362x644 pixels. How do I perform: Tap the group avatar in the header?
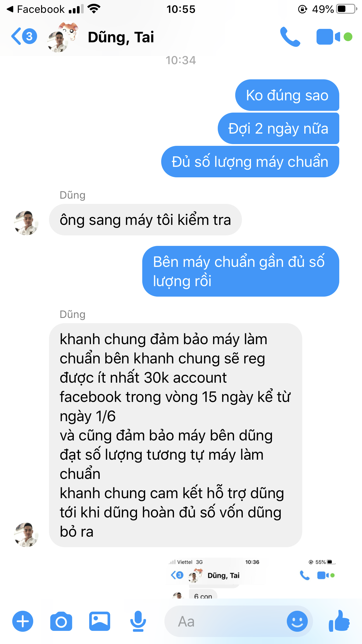click(x=63, y=37)
